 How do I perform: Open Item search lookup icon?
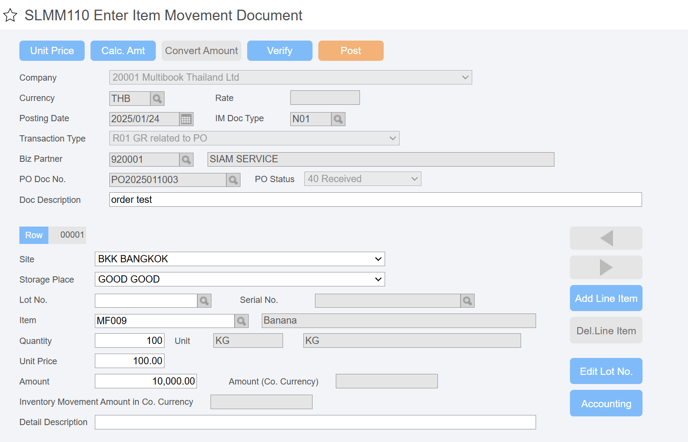(x=241, y=321)
